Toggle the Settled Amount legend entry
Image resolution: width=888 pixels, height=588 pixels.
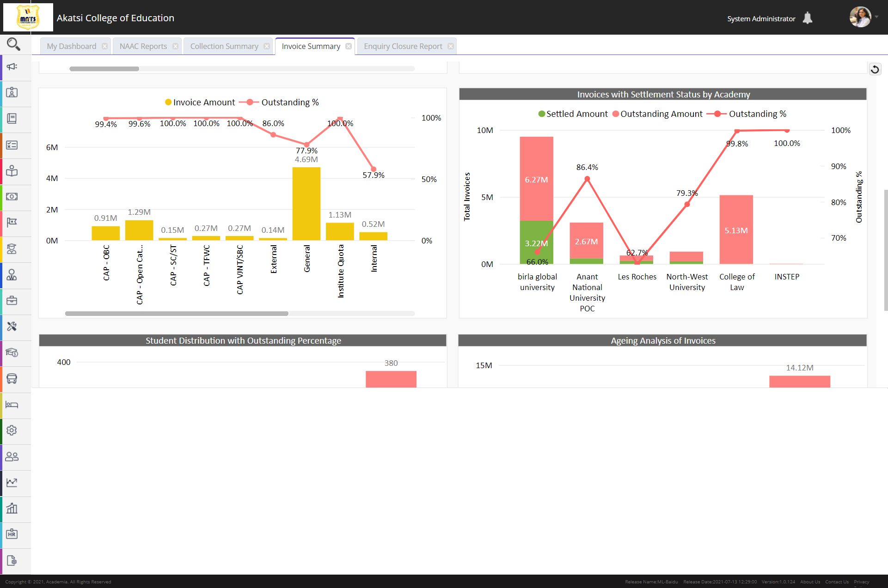576,114
